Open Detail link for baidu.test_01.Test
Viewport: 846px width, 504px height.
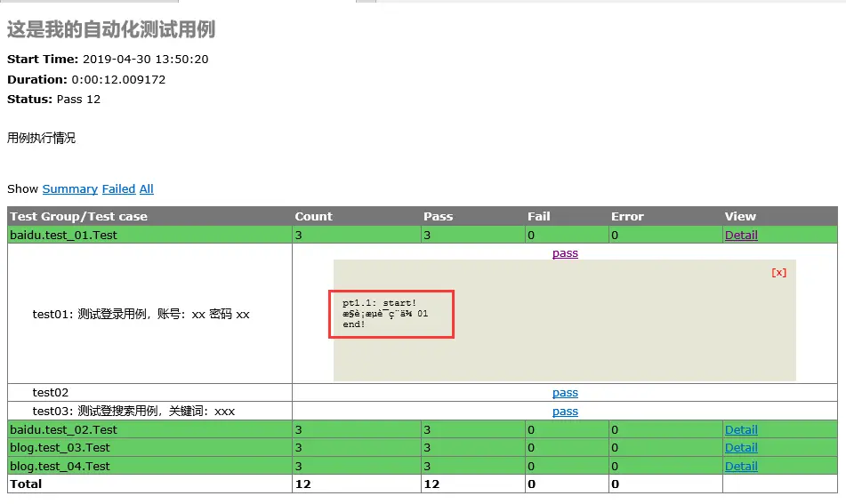pyautogui.click(x=741, y=235)
